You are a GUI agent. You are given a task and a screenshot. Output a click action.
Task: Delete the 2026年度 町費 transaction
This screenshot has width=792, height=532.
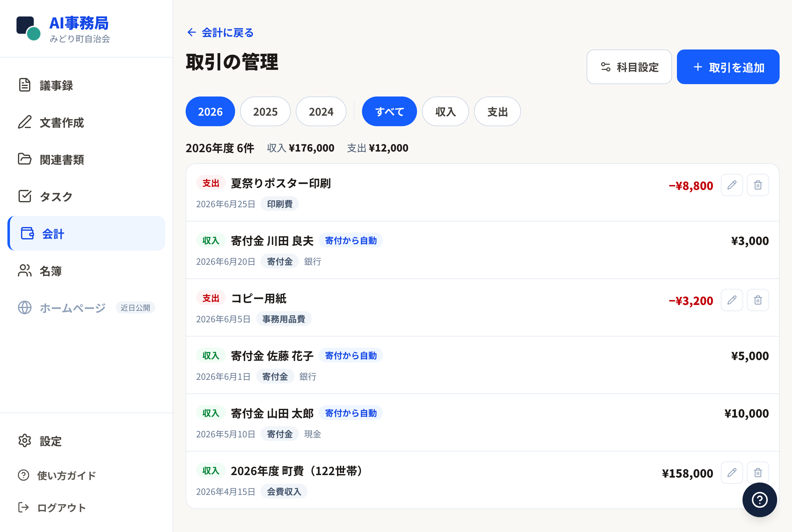(x=758, y=472)
